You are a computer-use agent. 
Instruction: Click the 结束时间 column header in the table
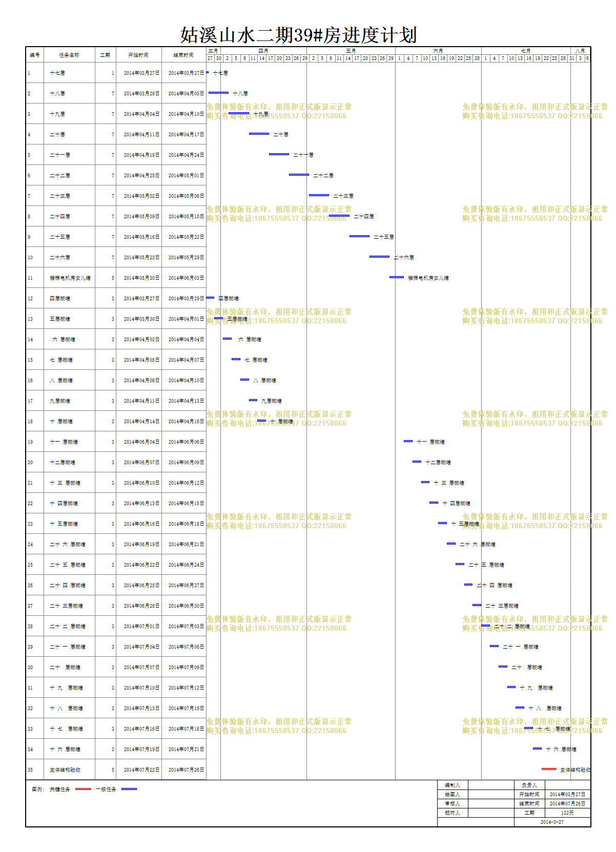click(183, 55)
